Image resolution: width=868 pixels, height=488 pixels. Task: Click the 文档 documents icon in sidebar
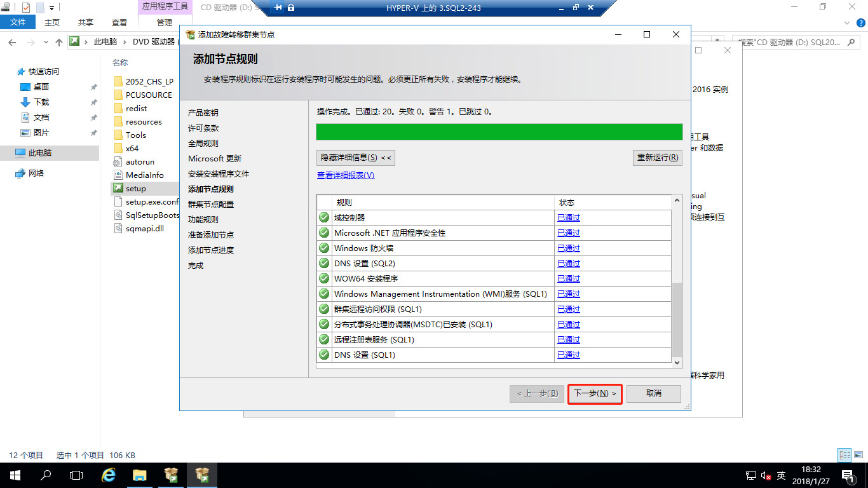click(x=25, y=118)
